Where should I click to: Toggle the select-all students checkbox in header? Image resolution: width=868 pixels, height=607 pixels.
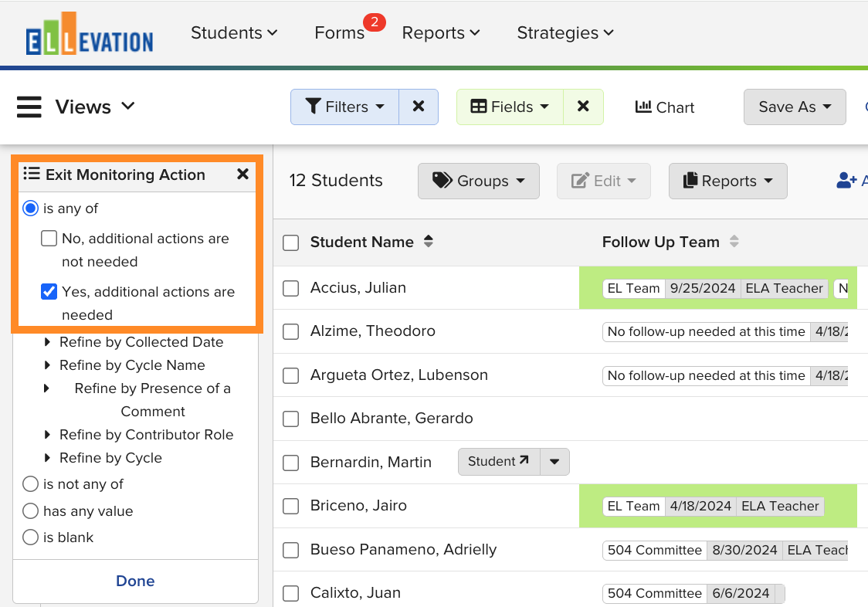coord(290,242)
